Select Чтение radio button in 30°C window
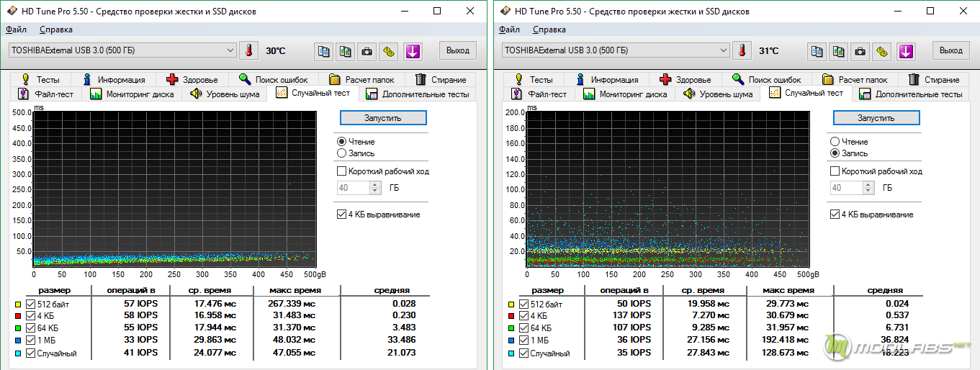 pos(341,142)
